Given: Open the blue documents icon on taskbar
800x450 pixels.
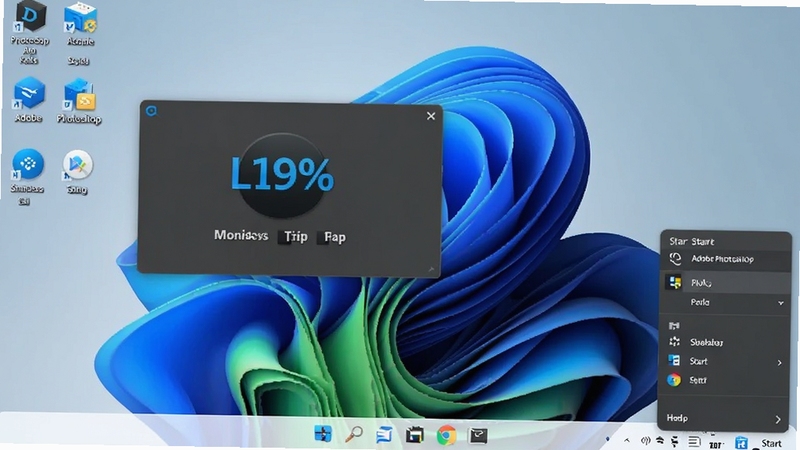Looking at the screenshot, I should point(384,435).
